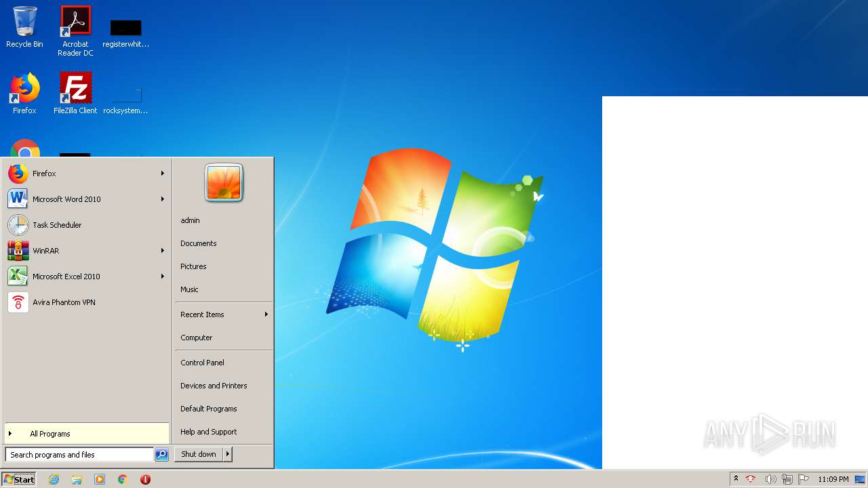Select the rocksystem... file on the desktop
The image size is (868, 488).
(125, 100)
